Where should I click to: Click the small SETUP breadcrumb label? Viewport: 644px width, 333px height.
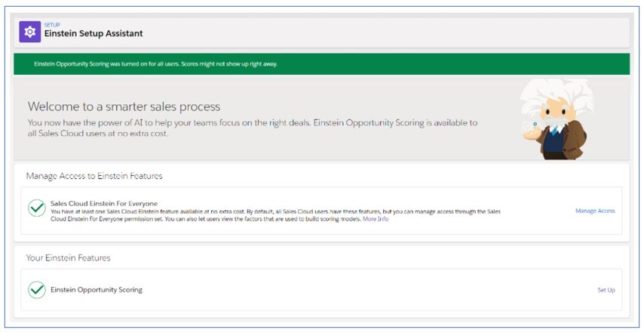[x=52, y=25]
